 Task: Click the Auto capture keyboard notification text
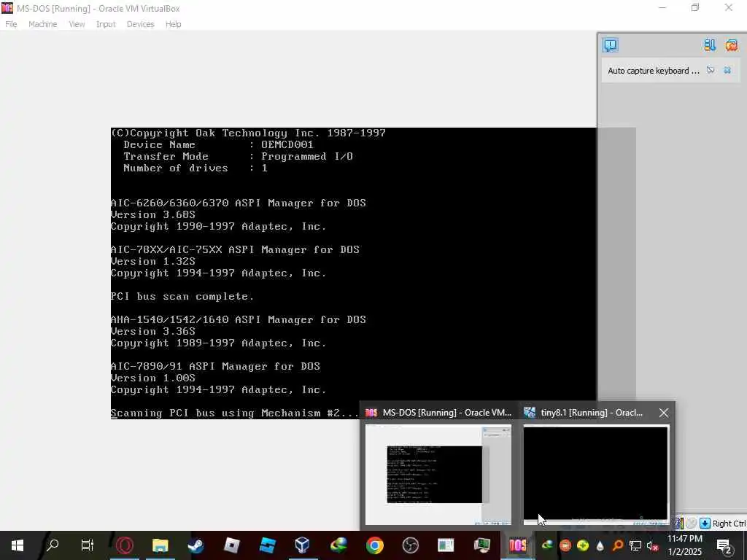[653, 71]
